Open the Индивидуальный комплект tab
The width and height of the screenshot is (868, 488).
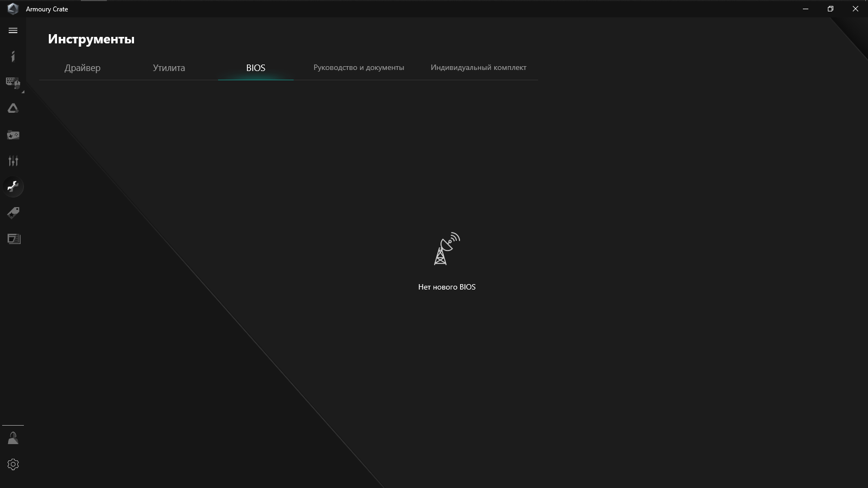[x=478, y=68]
